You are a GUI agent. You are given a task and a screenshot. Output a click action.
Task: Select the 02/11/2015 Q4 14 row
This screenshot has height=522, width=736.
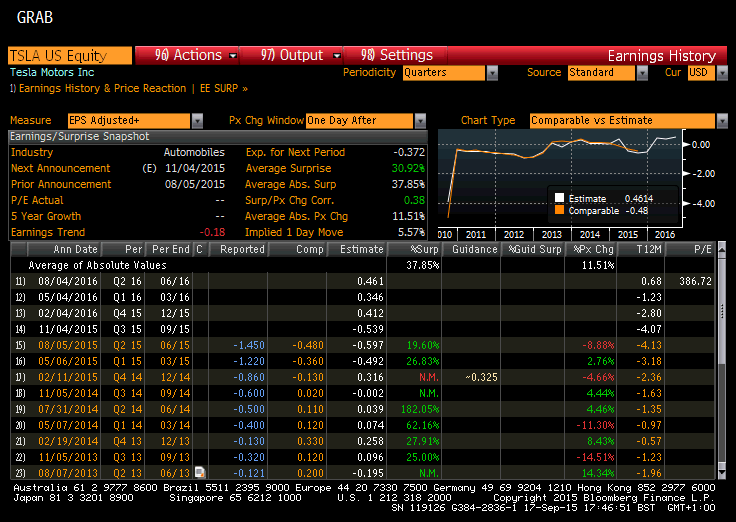[x=362, y=377]
